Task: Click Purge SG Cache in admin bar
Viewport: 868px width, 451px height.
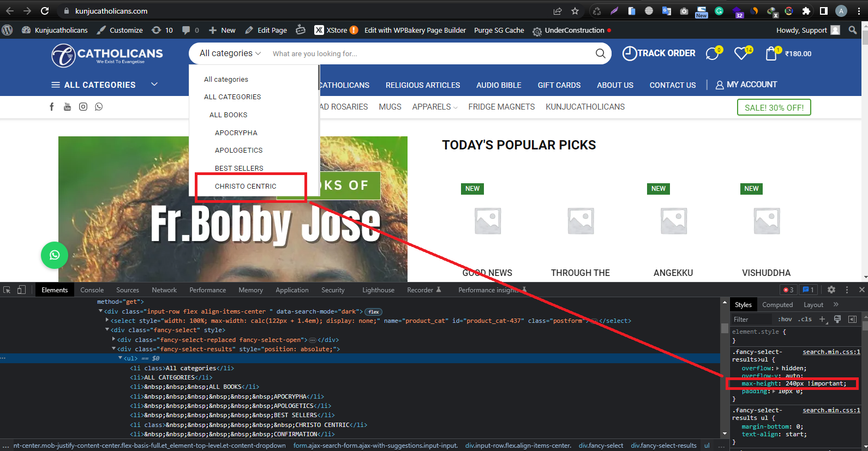Action: coord(499,30)
